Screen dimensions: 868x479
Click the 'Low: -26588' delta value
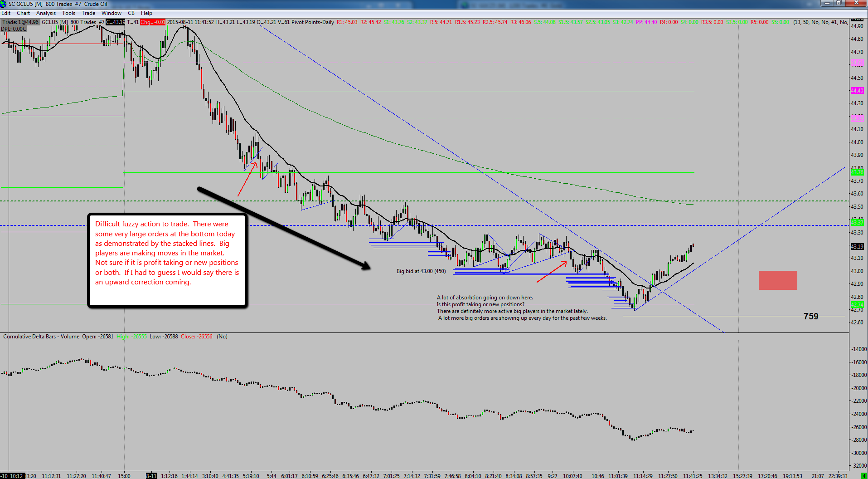[164, 337]
